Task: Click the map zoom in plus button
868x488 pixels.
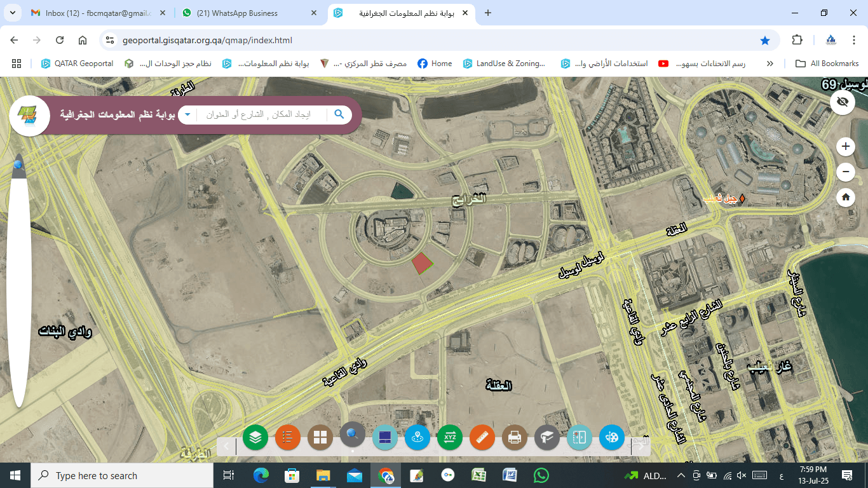Action: pyautogui.click(x=845, y=147)
